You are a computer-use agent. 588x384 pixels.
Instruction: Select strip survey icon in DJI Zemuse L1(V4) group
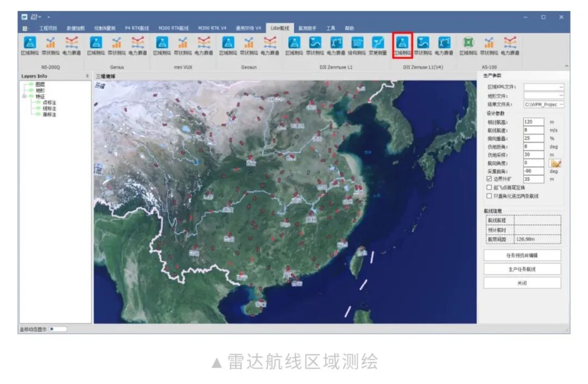(423, 46)
